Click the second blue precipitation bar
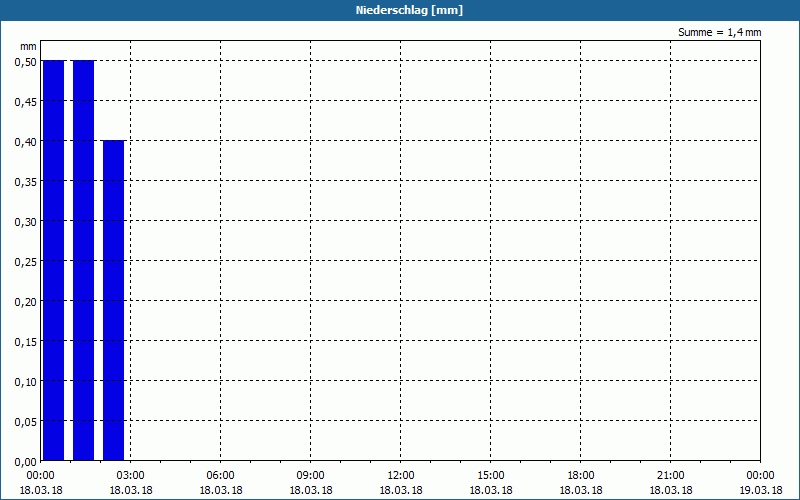 click(83, 260)
